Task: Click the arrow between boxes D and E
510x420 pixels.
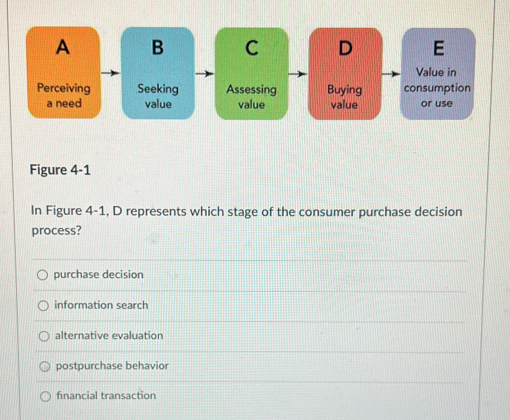Action: tap(391, 74)
